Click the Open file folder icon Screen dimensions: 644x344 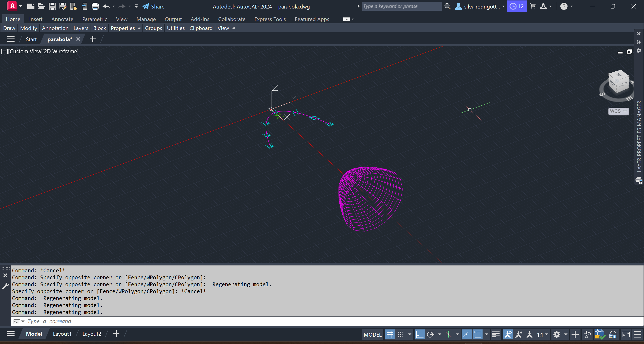click(x=41, y=6)
